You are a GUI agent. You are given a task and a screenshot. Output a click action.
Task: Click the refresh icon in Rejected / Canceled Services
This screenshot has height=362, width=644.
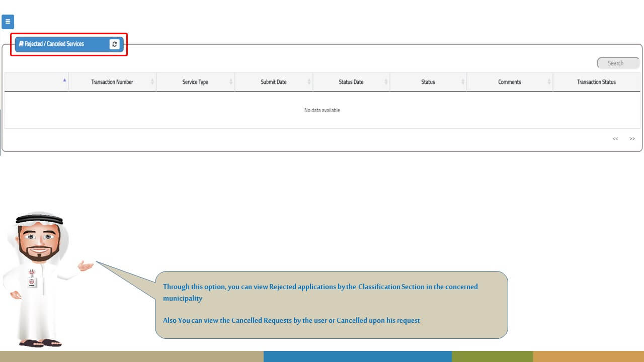(x=114, y=44)
